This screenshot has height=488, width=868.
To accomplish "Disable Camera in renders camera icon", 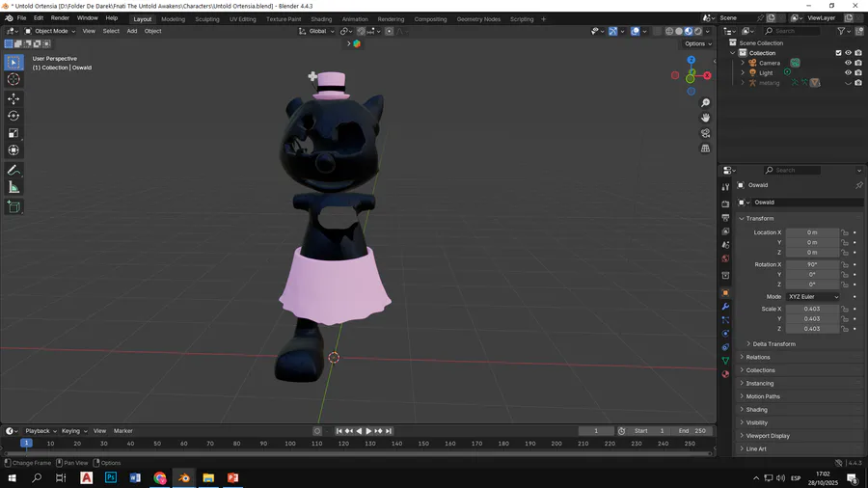I will coord(858,63).
